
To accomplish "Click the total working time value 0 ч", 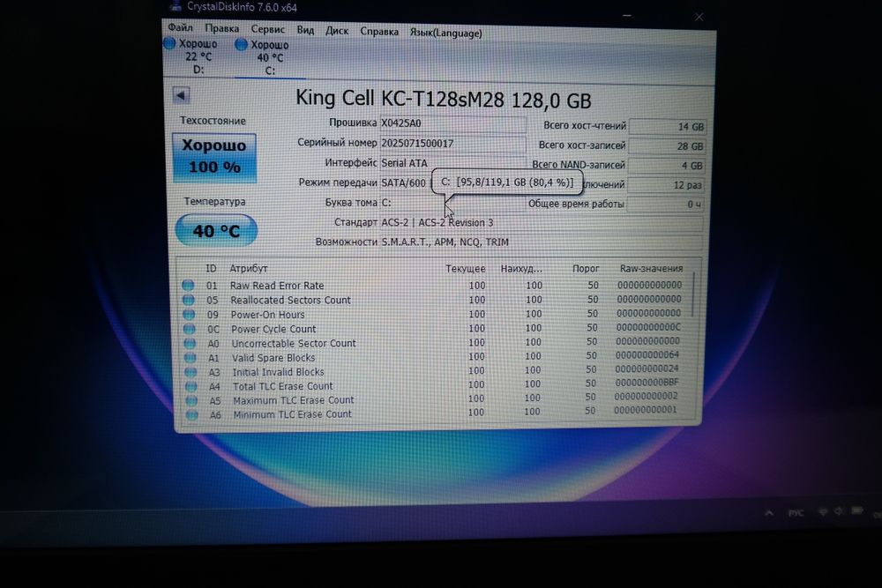I will point(665,205).
